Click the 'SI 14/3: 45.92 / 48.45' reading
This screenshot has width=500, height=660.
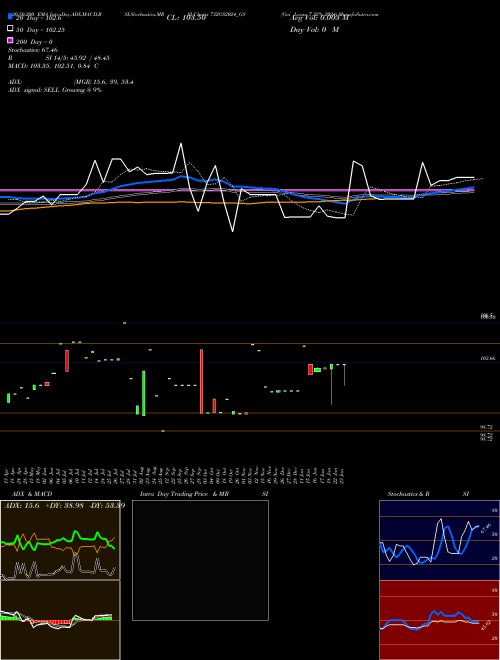77,58
